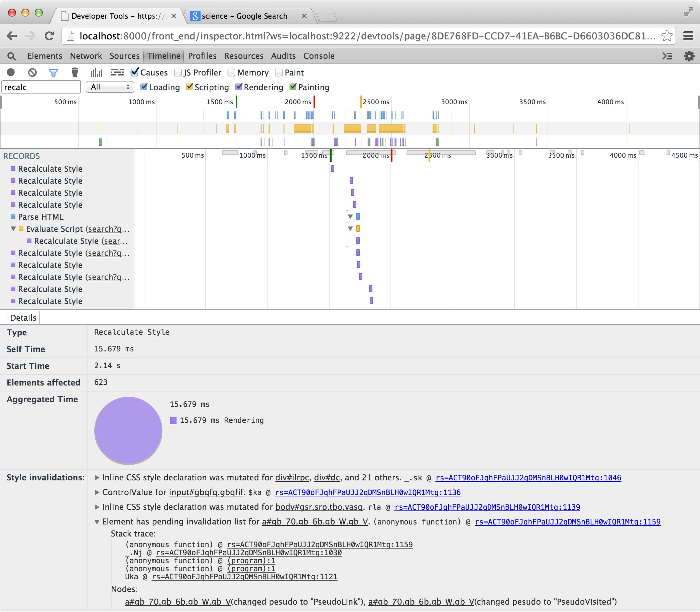
Task: Click the record button in Timeline toolbar
Action: 11,72
